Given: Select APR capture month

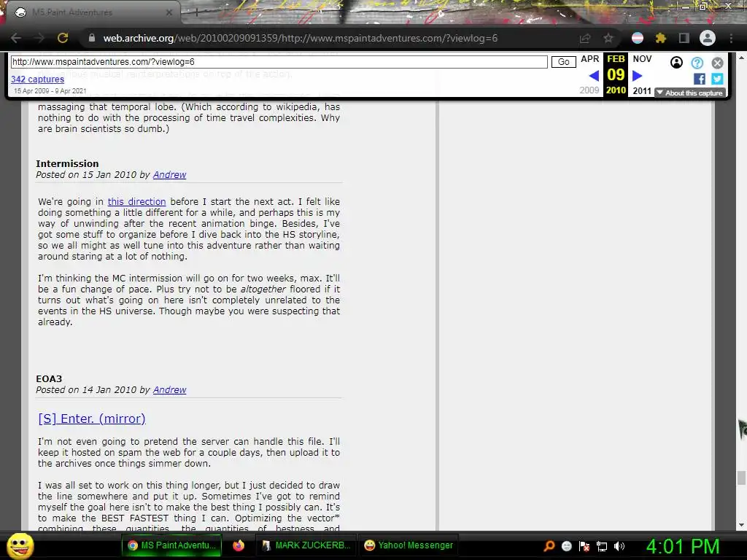Looking at the screenshot, I should point(589,59).
